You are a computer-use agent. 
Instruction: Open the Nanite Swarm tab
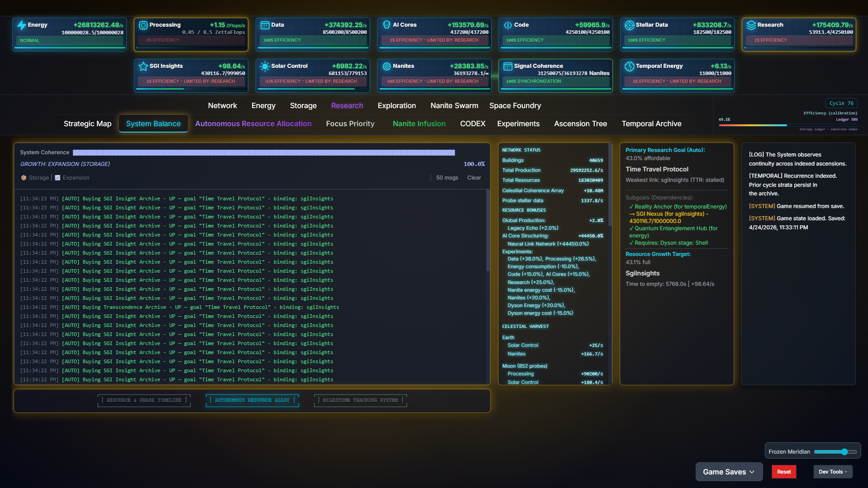click(x=454, y=105)
